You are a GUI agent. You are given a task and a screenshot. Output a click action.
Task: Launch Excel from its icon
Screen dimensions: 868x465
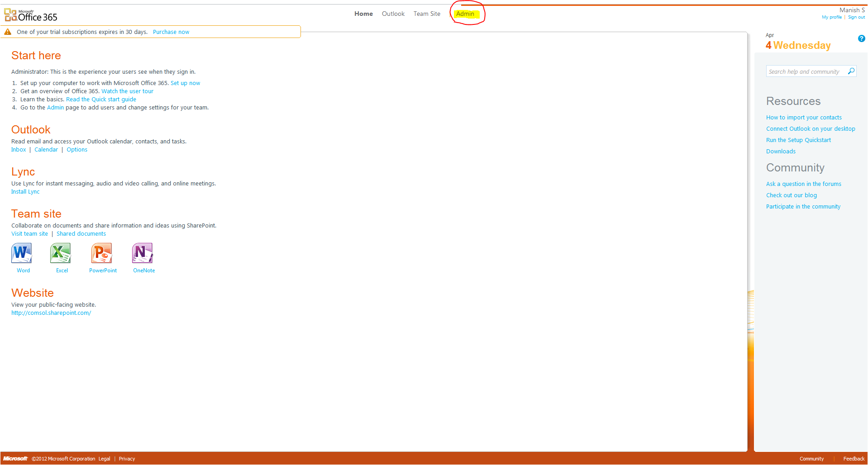click(61, 253)
